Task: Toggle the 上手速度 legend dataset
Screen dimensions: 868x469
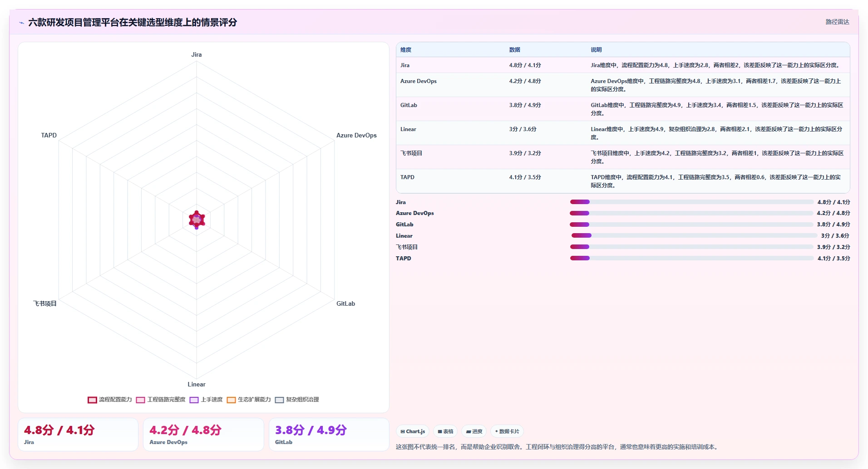Action: coord(206,400)
